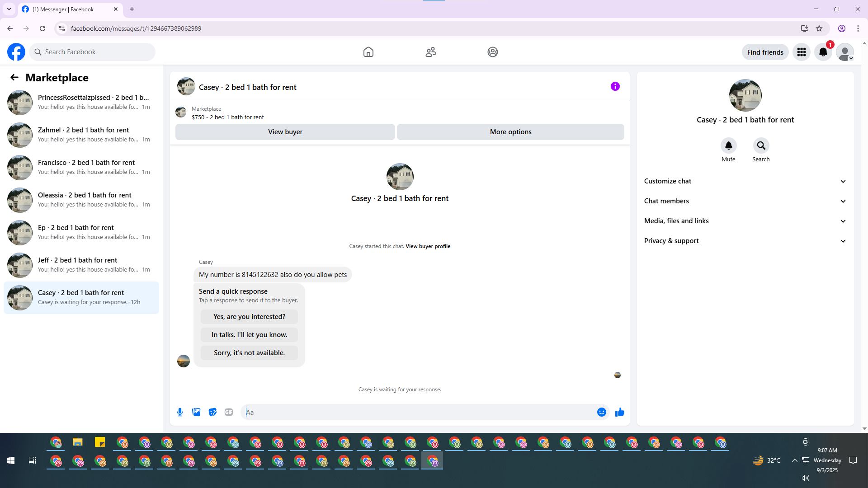Open the Groups icon in top navigation
Image resolution: width=868 pixels, height=488 pixels.
(493, 52)
